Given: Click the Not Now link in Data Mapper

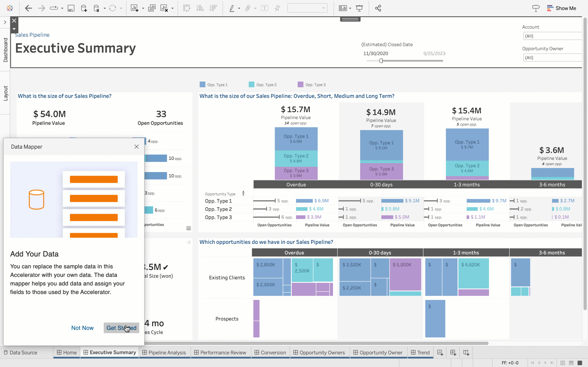Looking at the screenshot, I should 82,327.
